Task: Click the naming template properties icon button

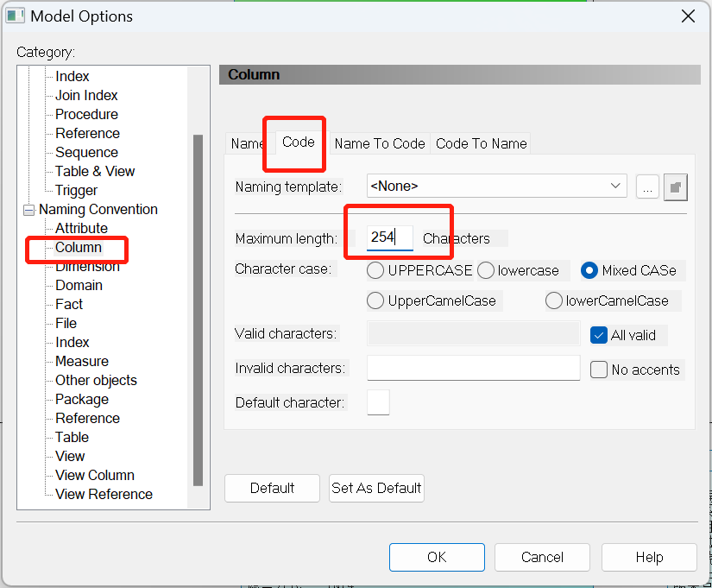Action: tap(675, 187)
